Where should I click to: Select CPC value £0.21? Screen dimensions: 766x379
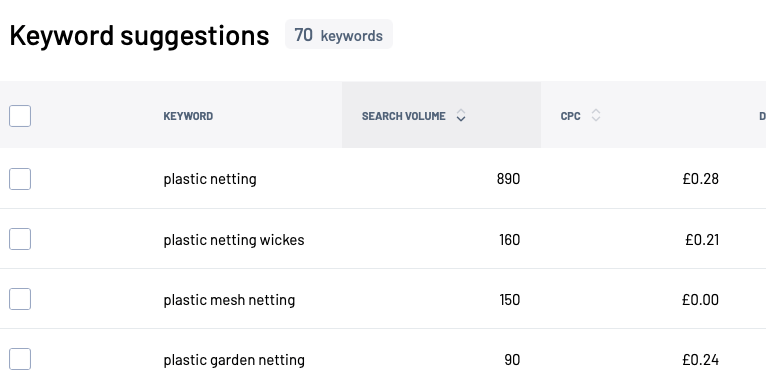pyautogui.click(x=702, y=240)
